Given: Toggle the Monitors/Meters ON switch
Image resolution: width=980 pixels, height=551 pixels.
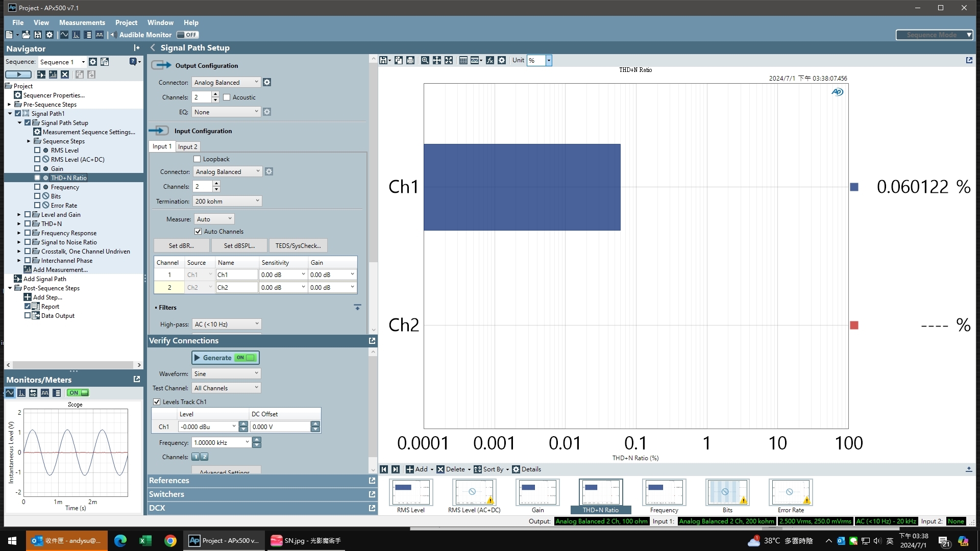Looking at the screenshot, I should click(x=78, y=393).
